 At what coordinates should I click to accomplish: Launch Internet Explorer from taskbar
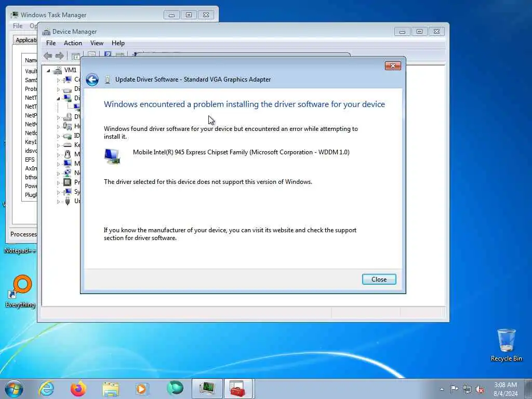tap(46, 389)
